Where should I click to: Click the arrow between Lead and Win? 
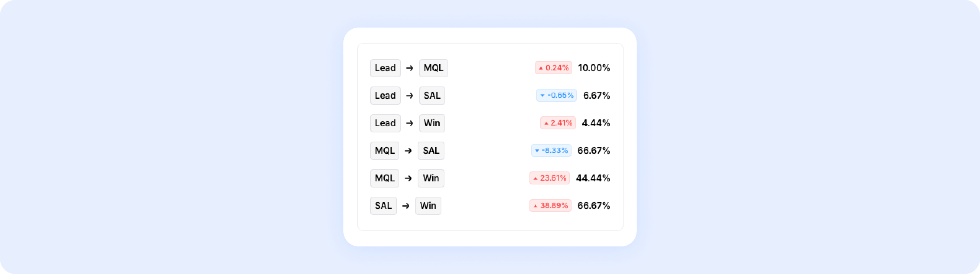click(x=410, y=123)
